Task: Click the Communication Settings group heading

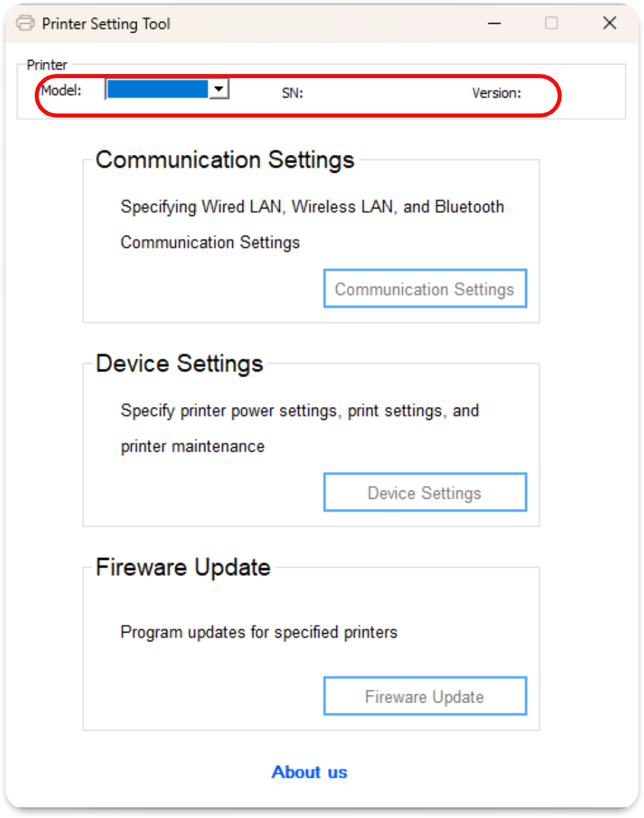Action: pyautogui.click(x=225, y=160)
